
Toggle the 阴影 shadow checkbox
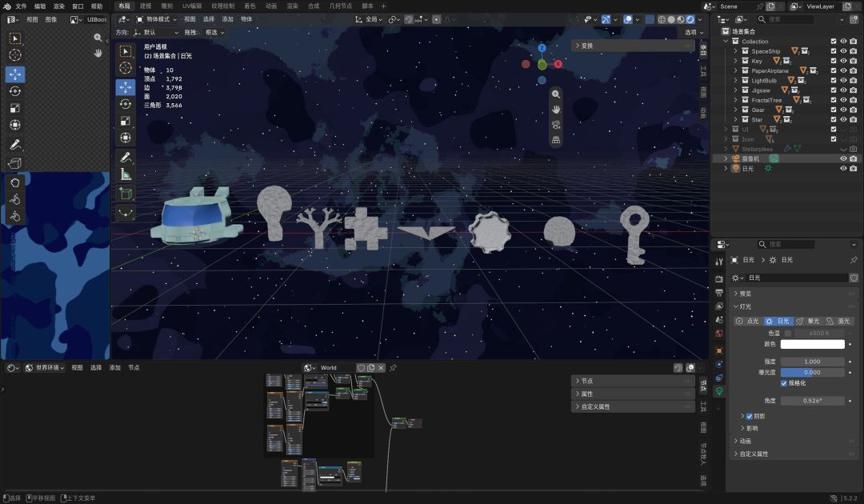749,417
